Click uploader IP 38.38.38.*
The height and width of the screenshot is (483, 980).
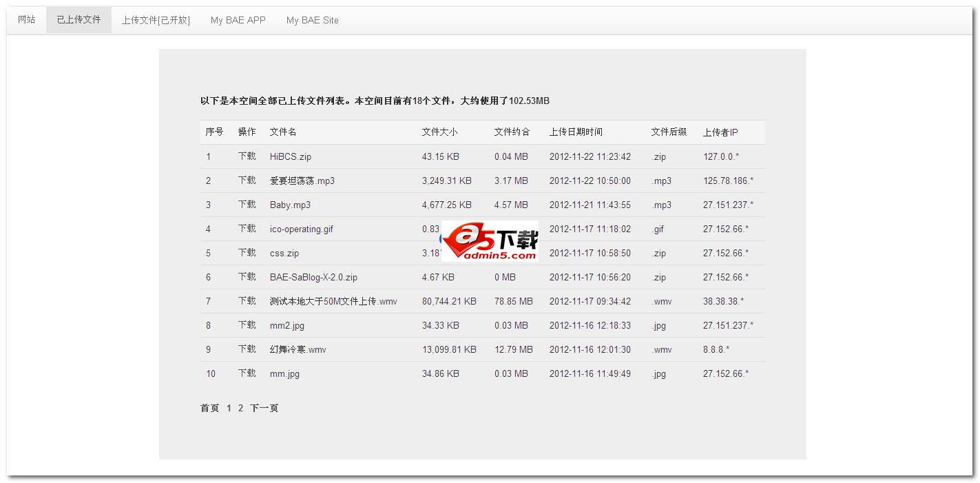[x=723, y=301]
